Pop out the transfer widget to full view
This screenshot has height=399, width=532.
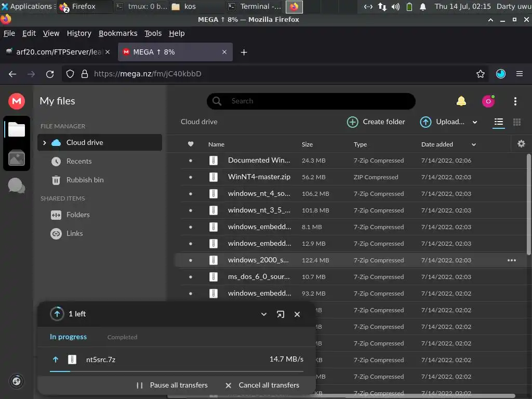click(280, 314)
